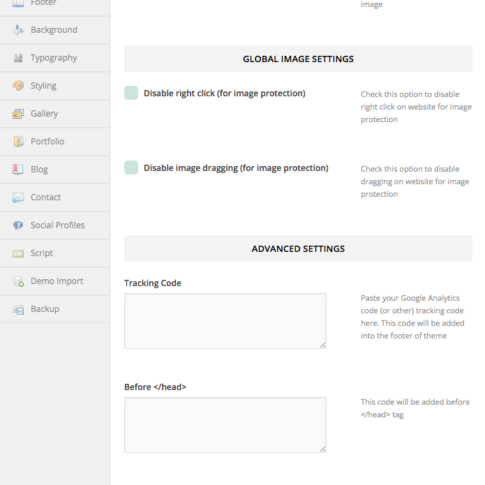
Task: Click the Blog book icon
Action: point(18,169)
